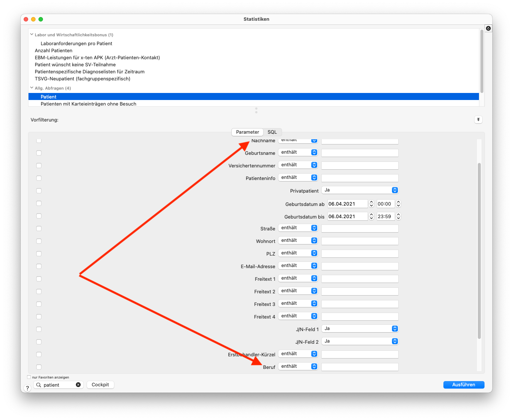Open J/N-Feld 2 Ja dropdown
Image resolution: width=513 pixels, height=420 pixels.
coord(360,341)
